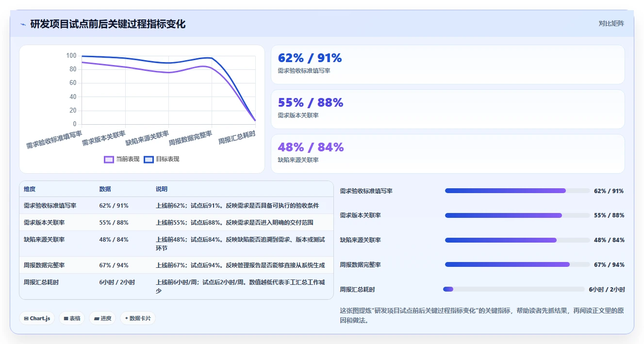Click the 需求版本关联率 progress bar
Screen dimensions: 644x344
tap(517, 215)
